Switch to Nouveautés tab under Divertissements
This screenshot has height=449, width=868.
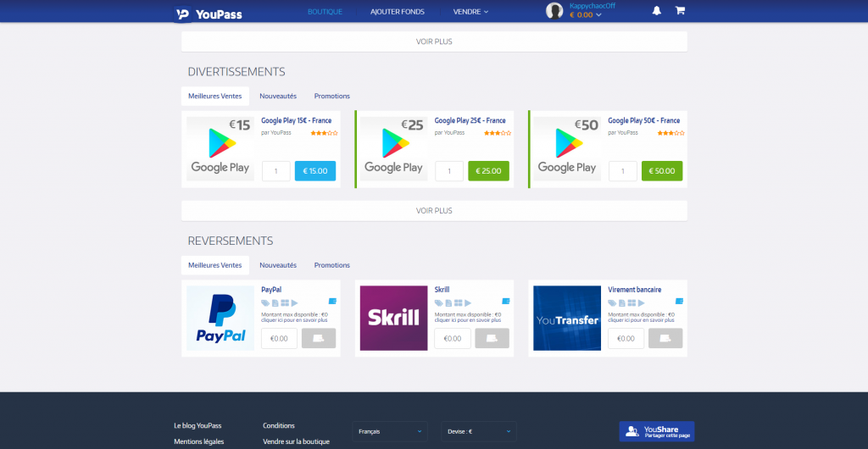click(x=278, y=96)
